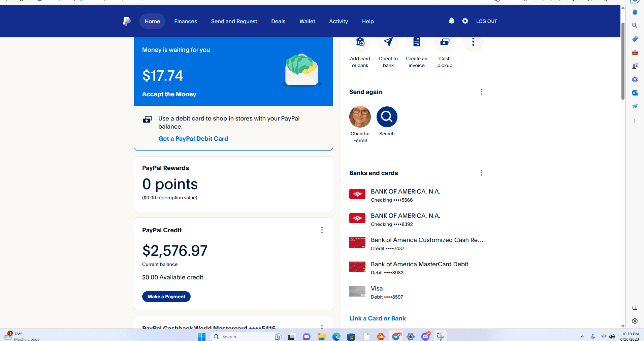Click the money envelope illustration
Viewport: 644px width, 341px height.
[301, 70]
